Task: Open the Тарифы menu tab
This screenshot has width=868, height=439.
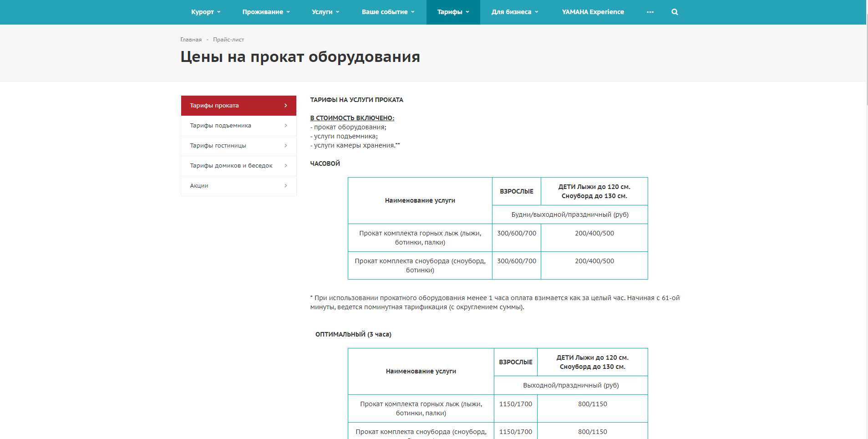Action: pyautogui.click(x=453, y=12)
